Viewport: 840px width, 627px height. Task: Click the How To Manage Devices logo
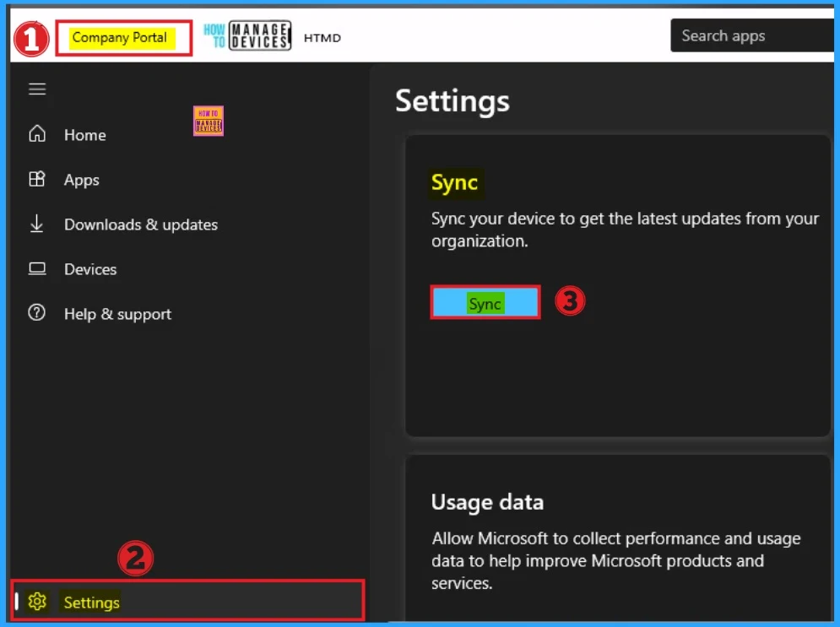(247, 36)
